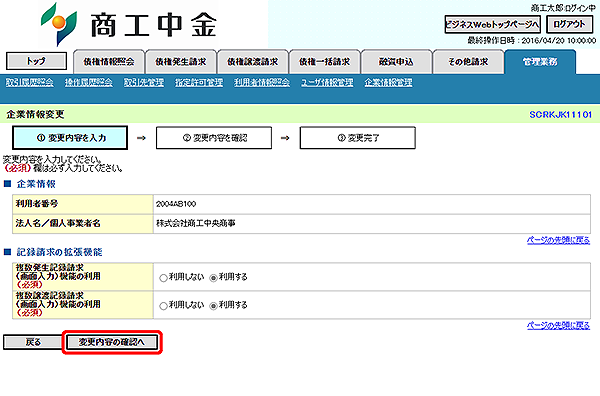600x396 pixels.
Task: Select 利用する for 複数譲渡記録請求
Action: 214,306
